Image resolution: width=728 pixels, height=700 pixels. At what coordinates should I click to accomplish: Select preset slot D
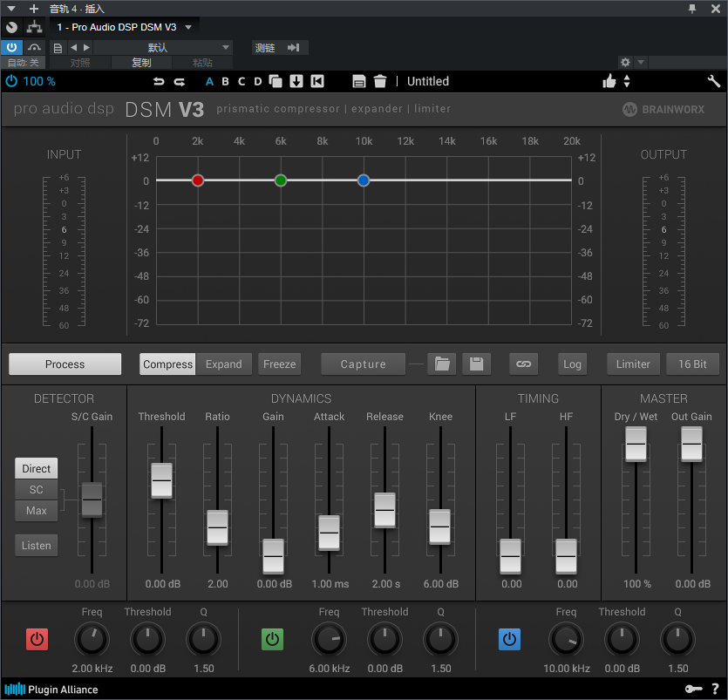point(258,82)
